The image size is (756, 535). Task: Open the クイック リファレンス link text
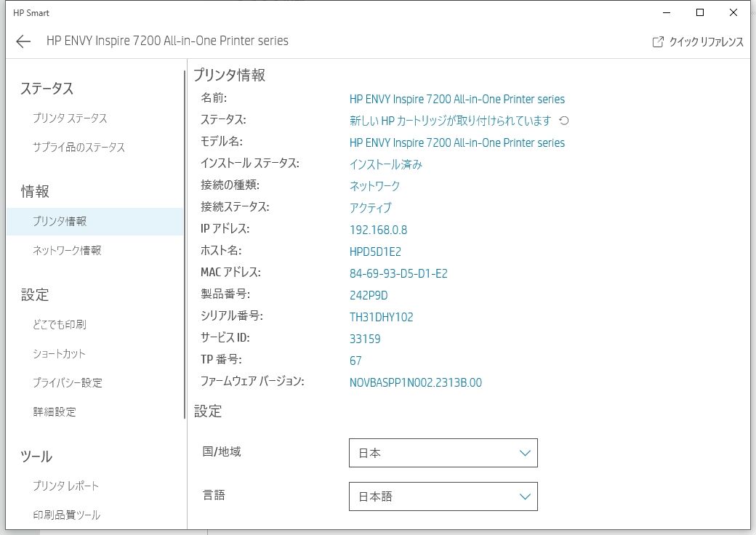[707, 42]
